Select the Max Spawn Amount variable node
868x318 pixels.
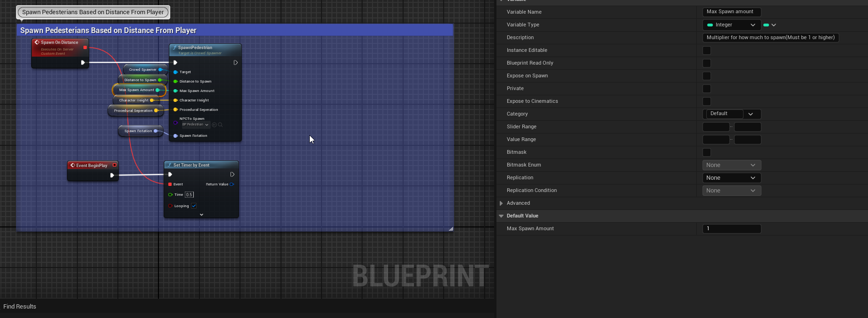point(137,90)
